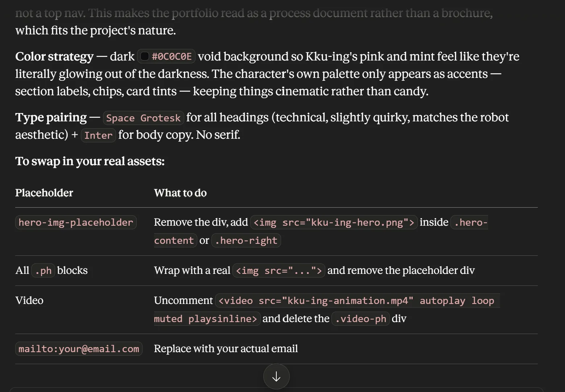Click 'Replace with your actual email' text

[x=226, y=349]
